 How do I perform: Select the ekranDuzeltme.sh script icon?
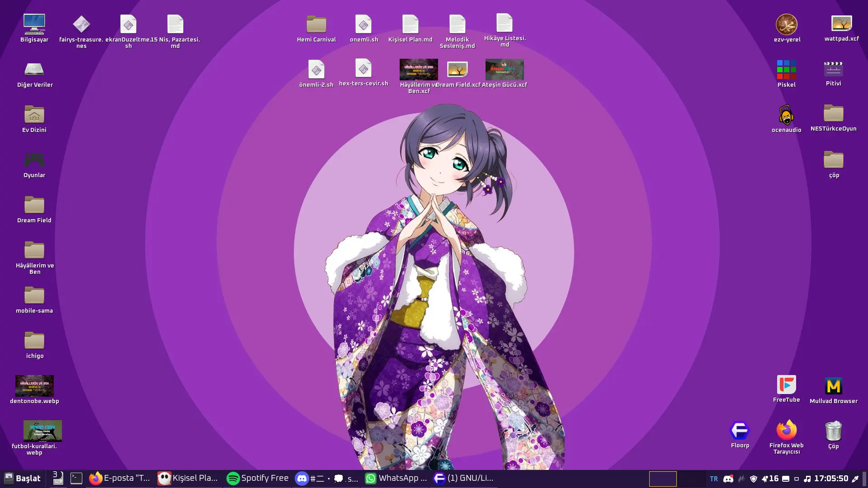click(x=128, y=24)
